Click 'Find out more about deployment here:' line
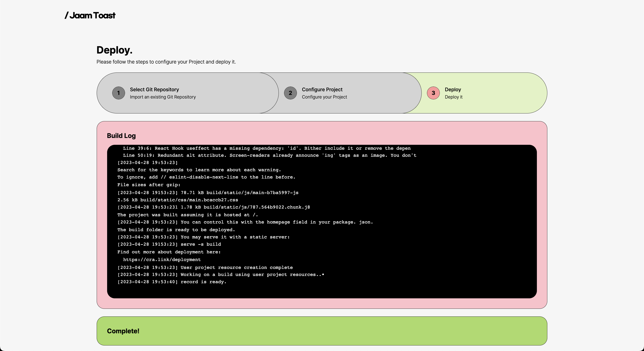The image size is (644, 351). [x=169, y=252]
